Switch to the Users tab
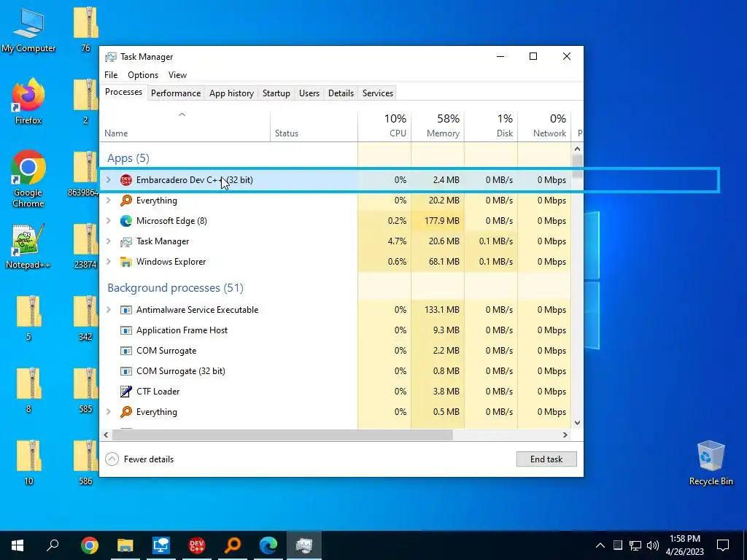The image size is (747, 560). tap(309, 93)
